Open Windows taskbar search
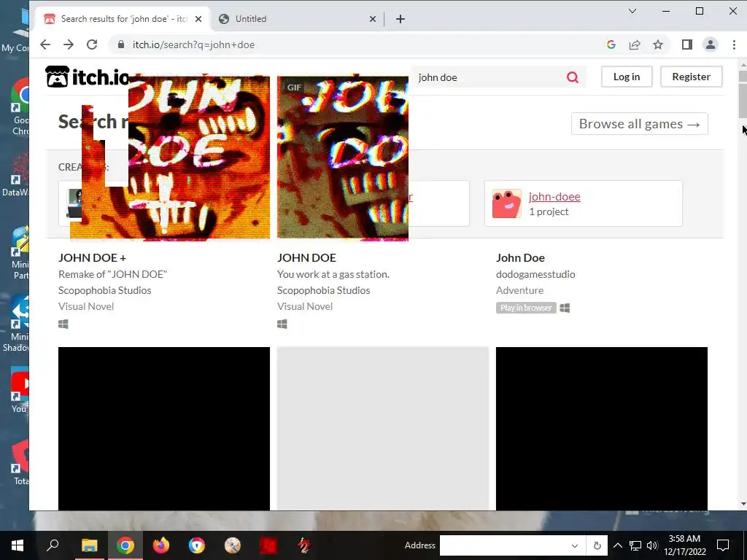The width and height of the screenshot is (747, 560). (x=53, y=545)
